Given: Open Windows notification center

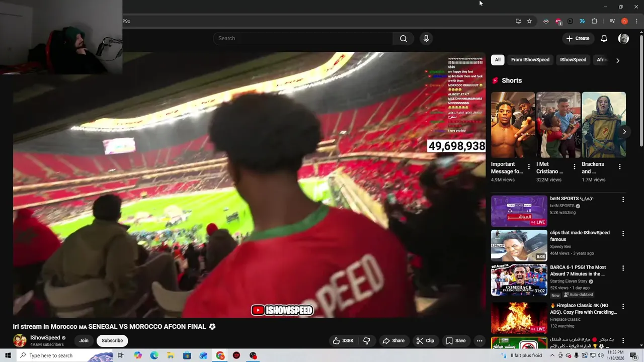Looking at the screenshot, I should (634, 355).
